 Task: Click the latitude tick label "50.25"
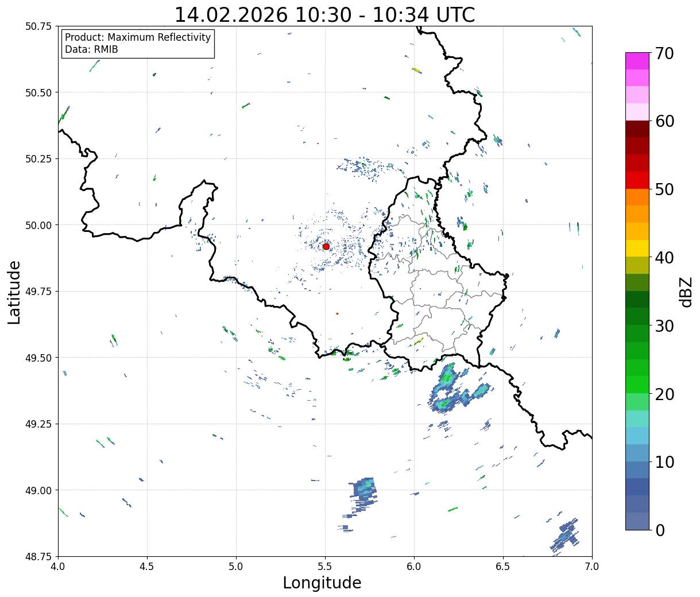coord(38,159)
